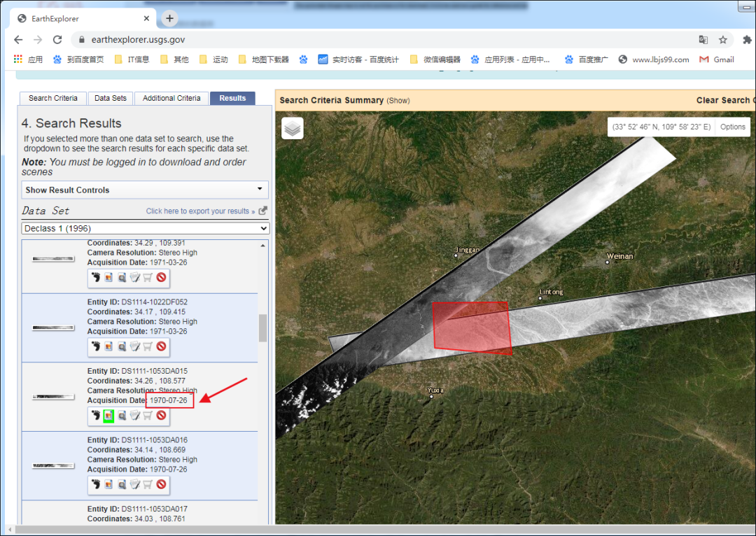
Task: Open the Gmail bookmark
Action: pyautogui.click(x=717, y=59)
